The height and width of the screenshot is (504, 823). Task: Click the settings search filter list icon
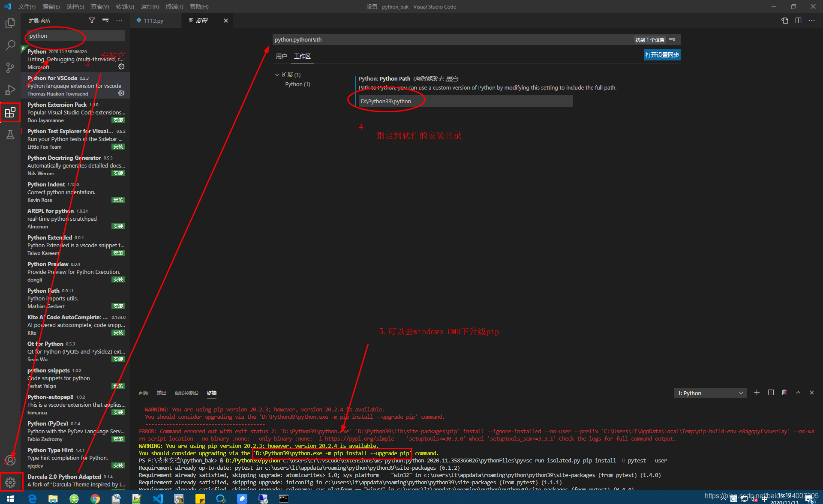672,39
